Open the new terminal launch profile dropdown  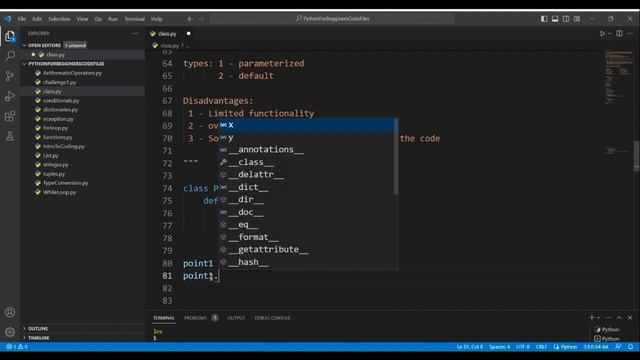coord(599,317)
